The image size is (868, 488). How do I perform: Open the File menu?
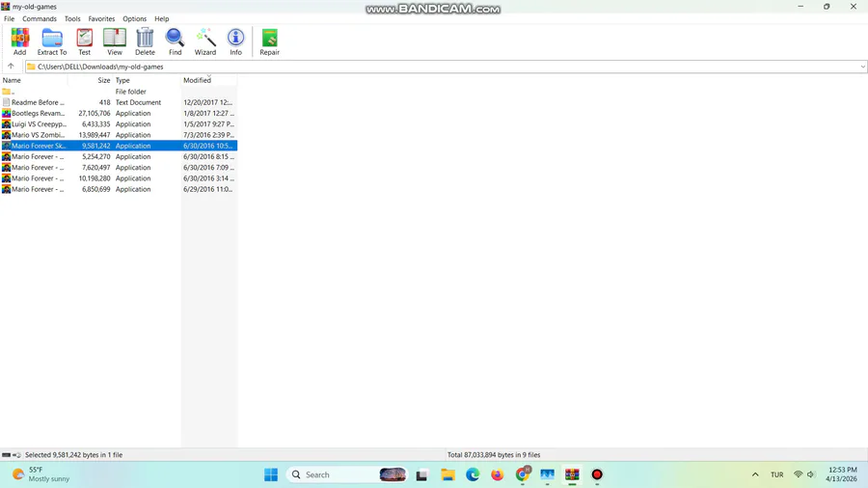point(10,19)
